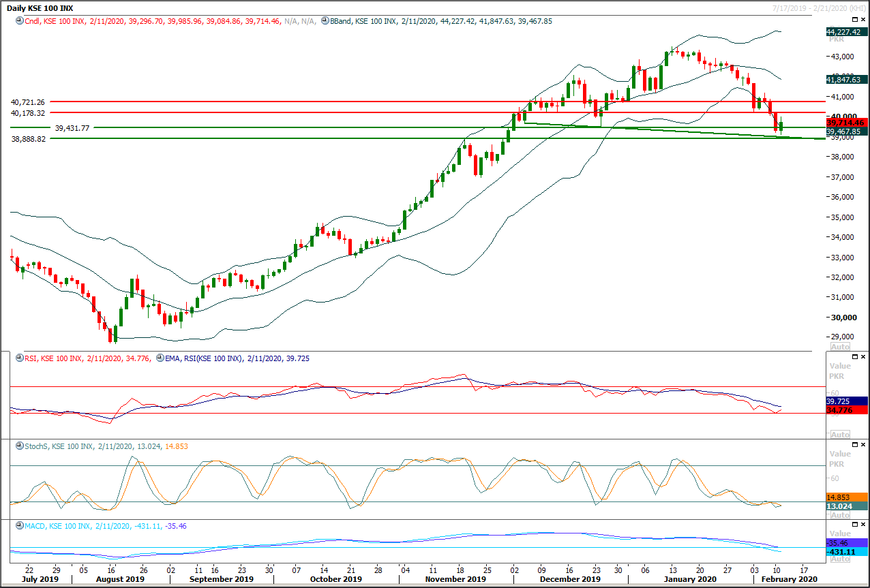
Task: Toggle Auto scaling on the main price axis
Action: click(840, 347)
